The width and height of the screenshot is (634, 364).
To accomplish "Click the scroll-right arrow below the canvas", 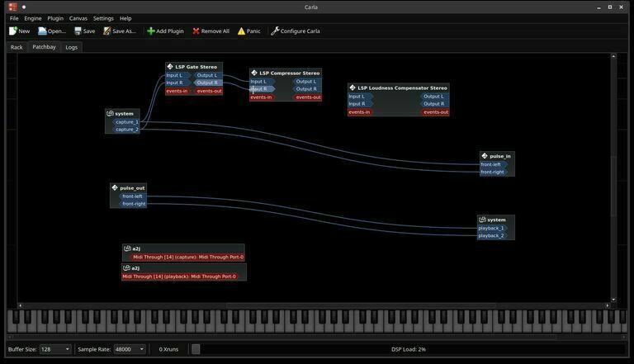I will tap(608, 305).
